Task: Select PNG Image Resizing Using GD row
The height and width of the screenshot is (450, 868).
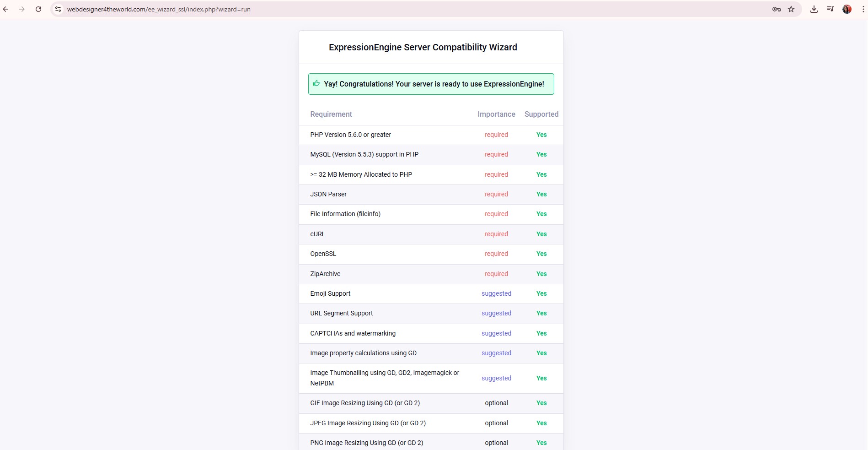Action: point(431,442)
